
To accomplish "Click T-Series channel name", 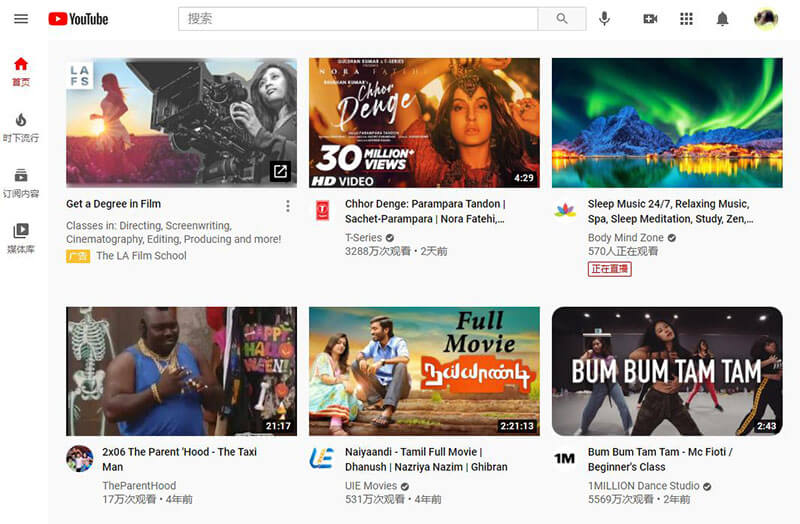I will pyautogui.click(x=363, y=237).
